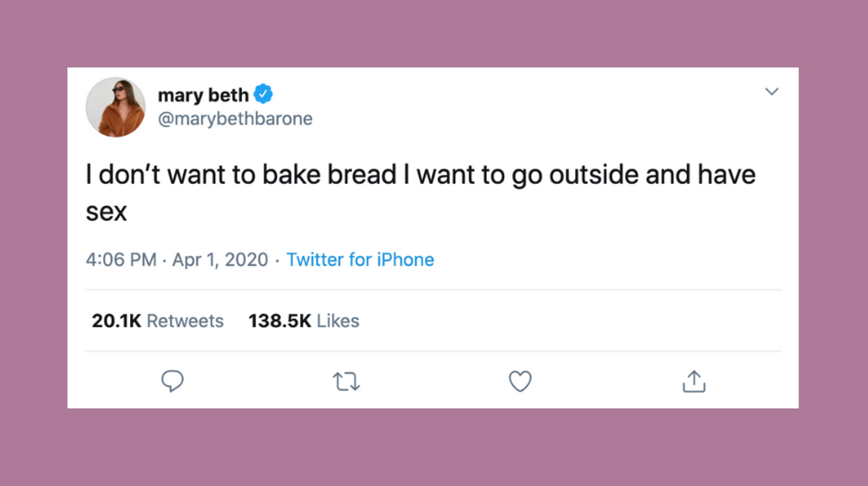Click the words "bake bread" in the tweet
This screenshot has width=868, height=486.
pos(329,175)
